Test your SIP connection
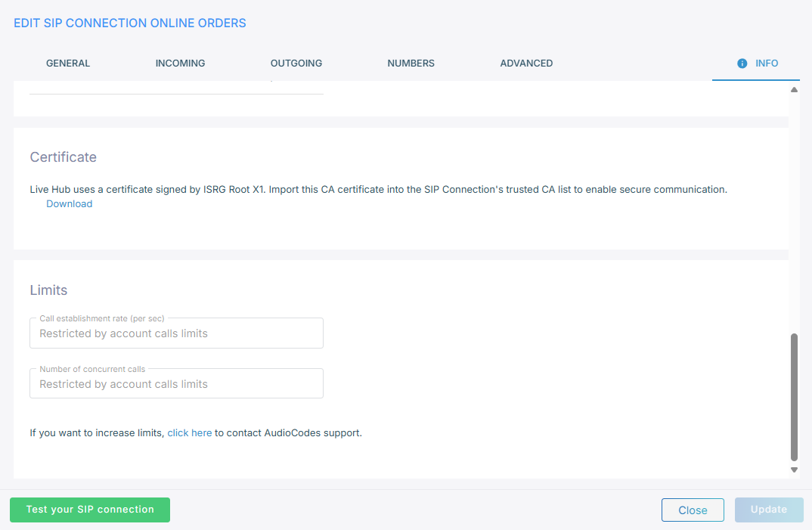The image size is (812, 530). coord(89,510)
